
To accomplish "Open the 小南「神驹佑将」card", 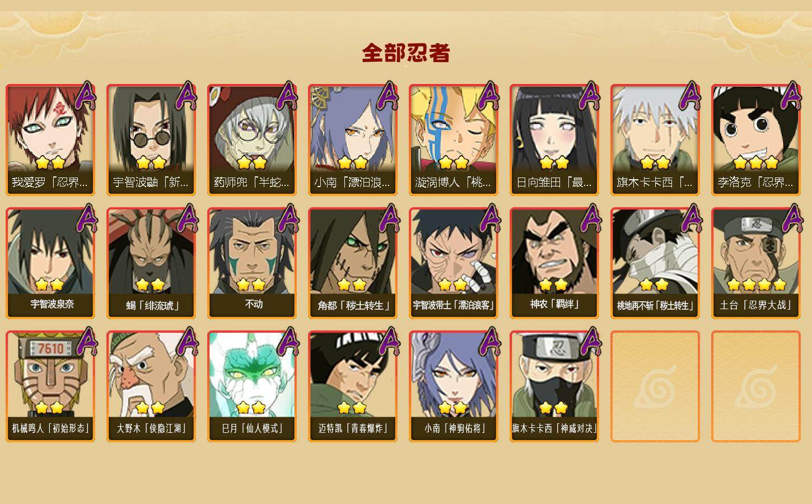I will [454, 386].
